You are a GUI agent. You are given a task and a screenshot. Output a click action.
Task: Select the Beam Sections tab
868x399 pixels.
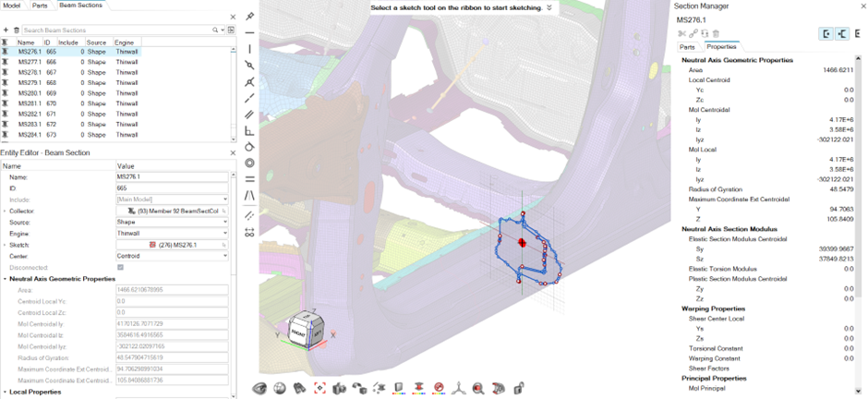click(81, 5)
